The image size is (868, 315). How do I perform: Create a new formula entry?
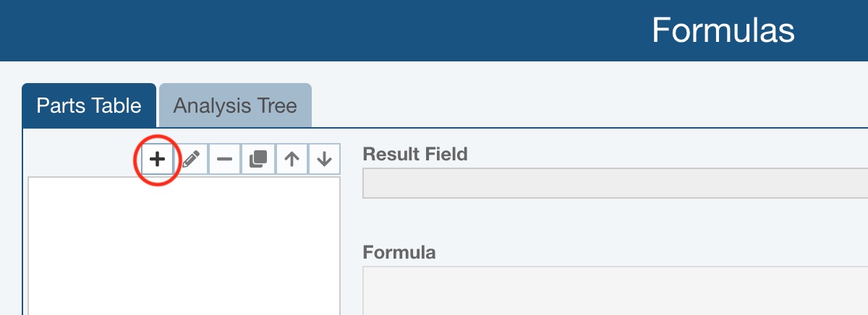pyautogui.click(x=158, y=159)
